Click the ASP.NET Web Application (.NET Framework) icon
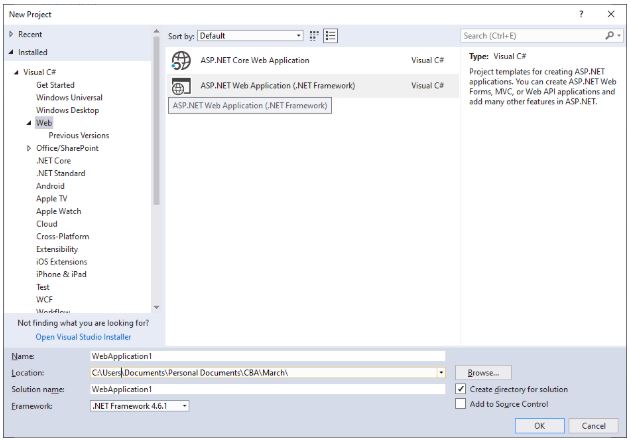631x441 pixels. [181, 86]
